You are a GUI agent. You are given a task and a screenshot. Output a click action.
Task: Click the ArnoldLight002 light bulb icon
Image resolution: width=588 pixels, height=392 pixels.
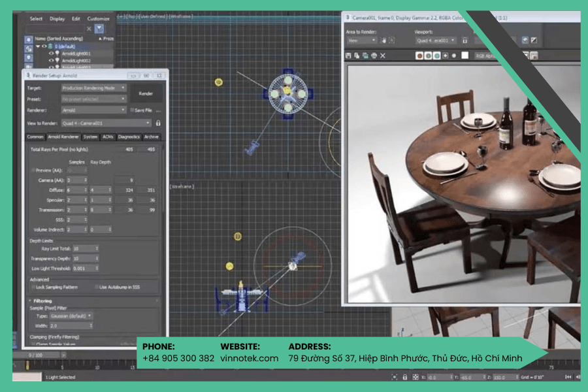[57, 60]
